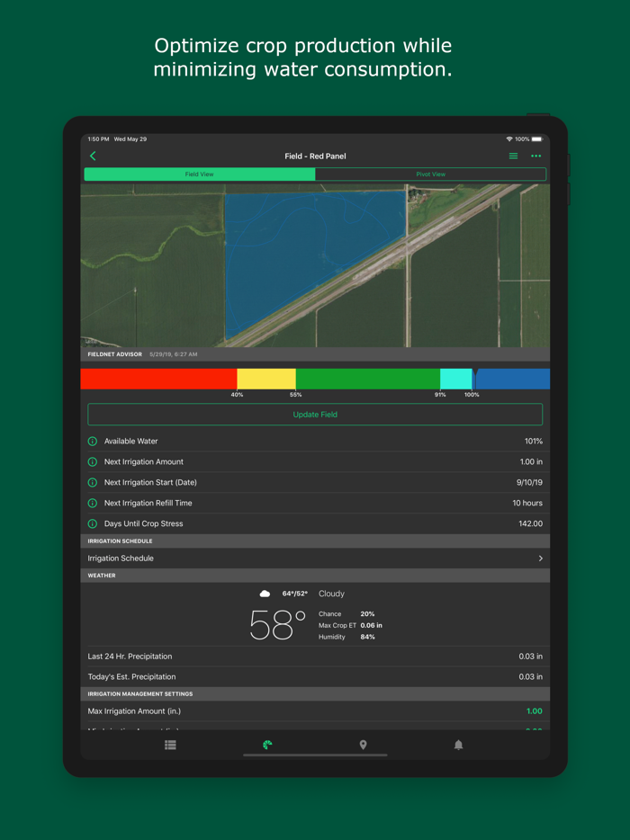This screenshot has width=630, height=840.
Task: Tap the Today's Est. Precipitation row
Action: click(x=315, y=677)
